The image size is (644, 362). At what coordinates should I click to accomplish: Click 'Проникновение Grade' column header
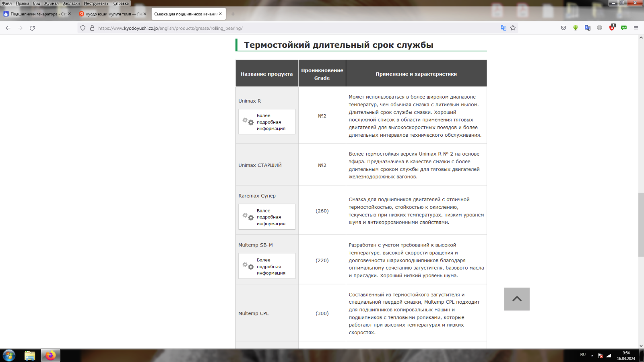tap(322, 74)
